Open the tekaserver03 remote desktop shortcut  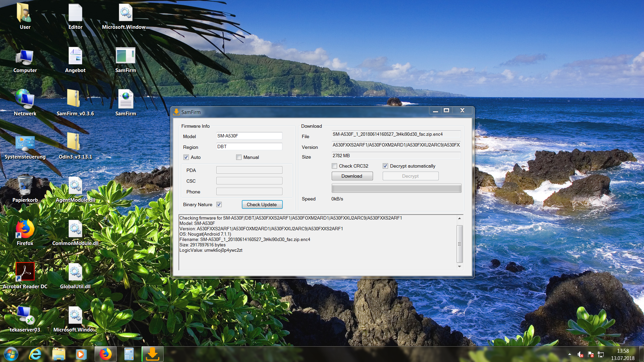coord(25,319)
